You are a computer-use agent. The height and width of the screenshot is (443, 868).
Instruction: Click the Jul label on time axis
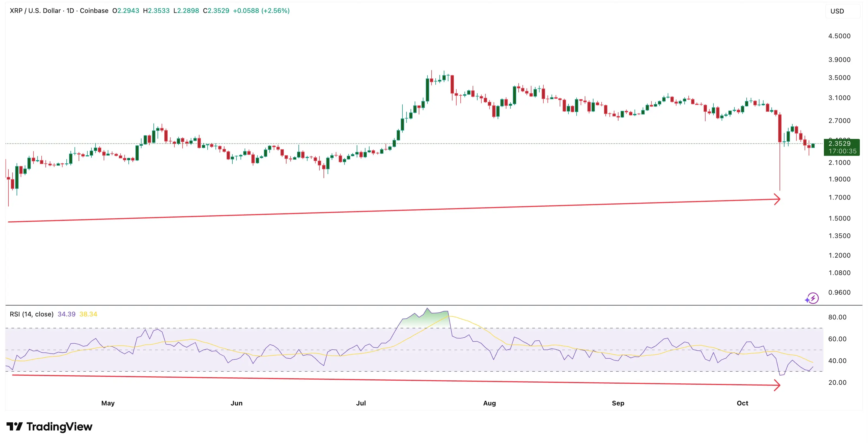[x=361, y=403]
